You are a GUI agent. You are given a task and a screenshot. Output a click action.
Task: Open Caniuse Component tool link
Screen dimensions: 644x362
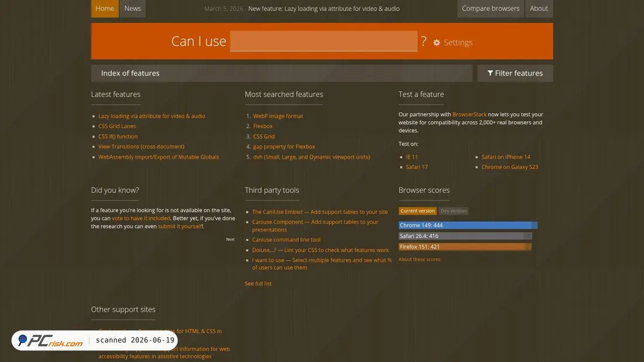pyautogui.click(x=315, y=226)
